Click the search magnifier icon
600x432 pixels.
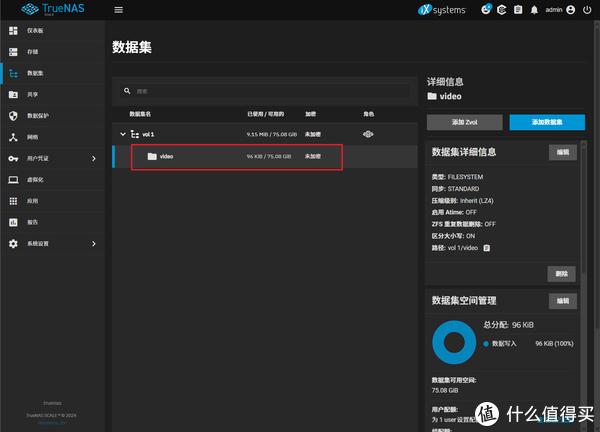pos(127,91)
